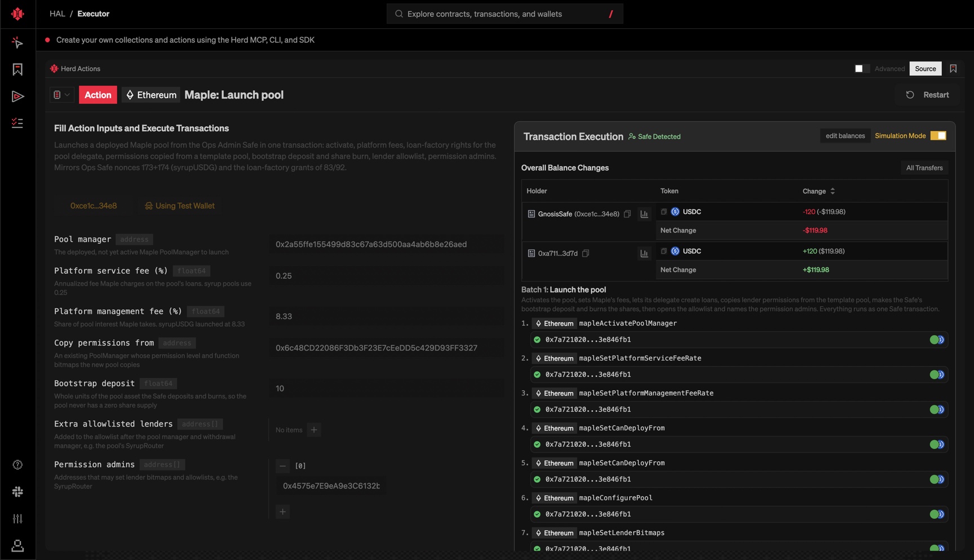Edit the Pool manager address field
The image size is (974, 560).
pyautogui.click(x=386, y=245)
